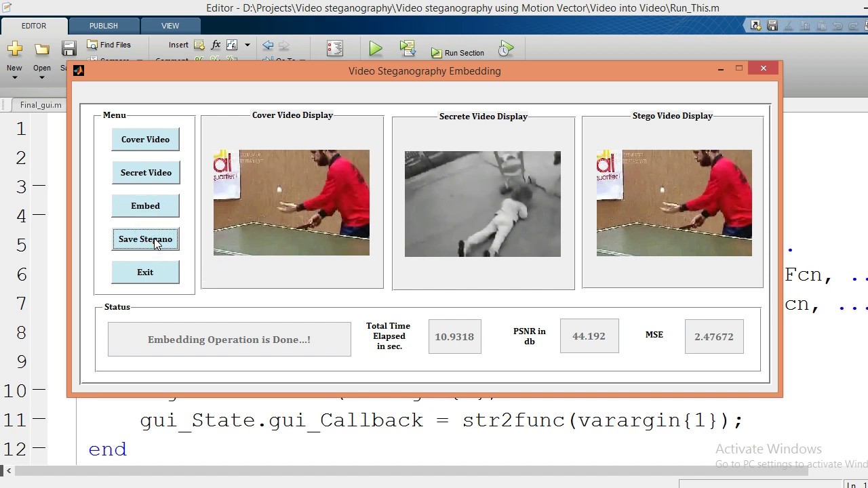The height and width of the screenshot is (488, 868).
Task: Click 'gui_State.gui_Callback' text on line 11
Action: click(281, 420)
